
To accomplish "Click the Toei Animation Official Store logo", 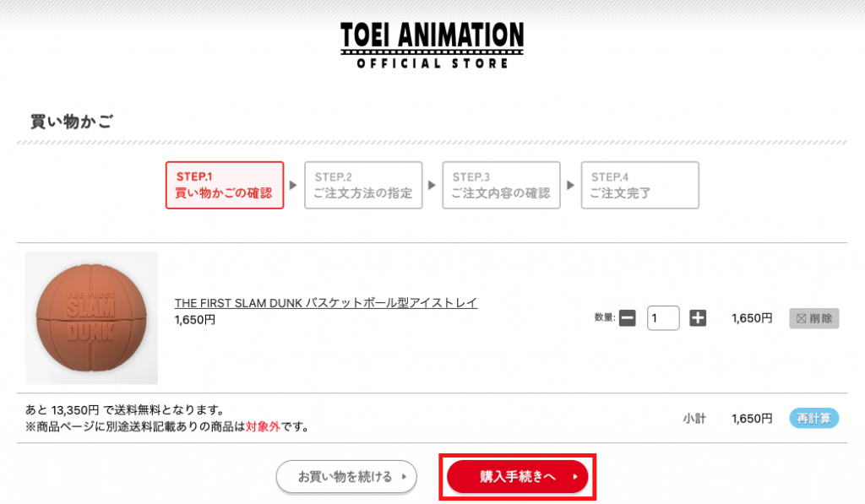I will pos(432,45).
